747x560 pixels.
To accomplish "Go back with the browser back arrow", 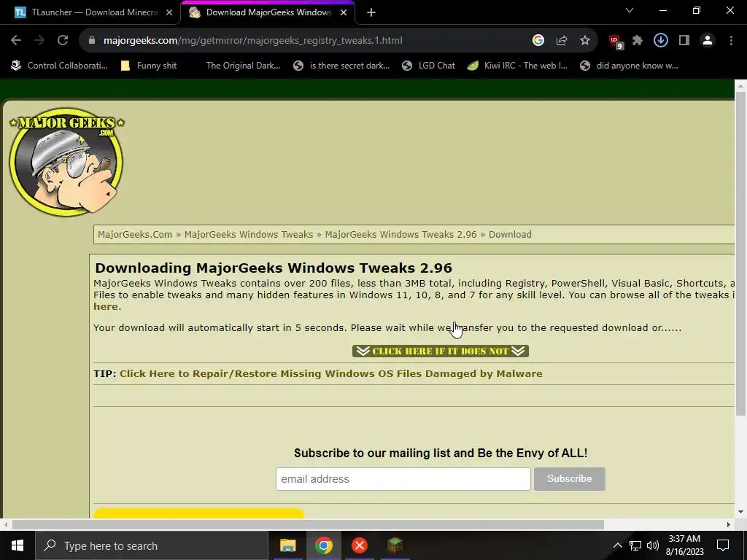I will point(16,41).
